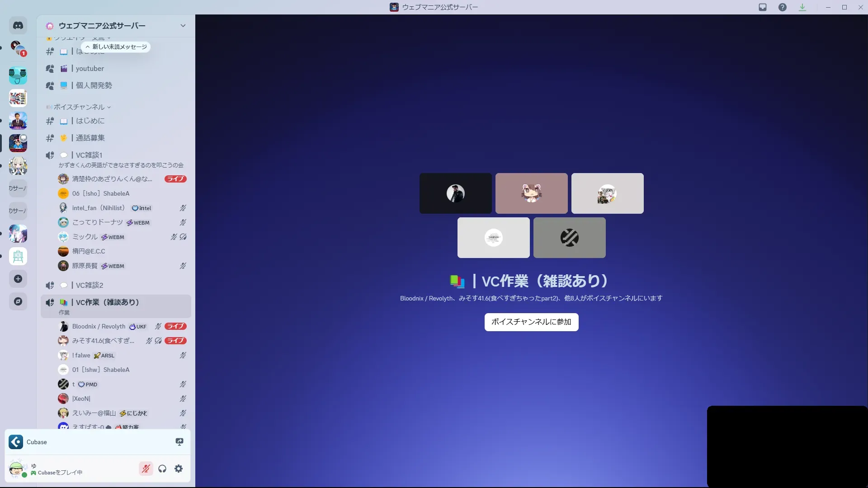Open the youtuber forum channel

(x=90, y=69)
